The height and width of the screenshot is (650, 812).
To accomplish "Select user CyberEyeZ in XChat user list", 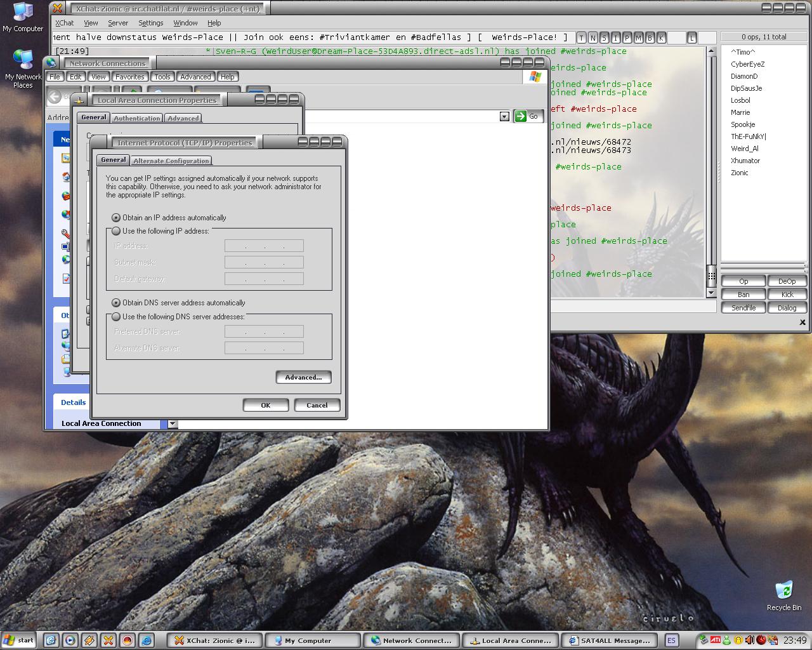I will [x=747, y=64].
